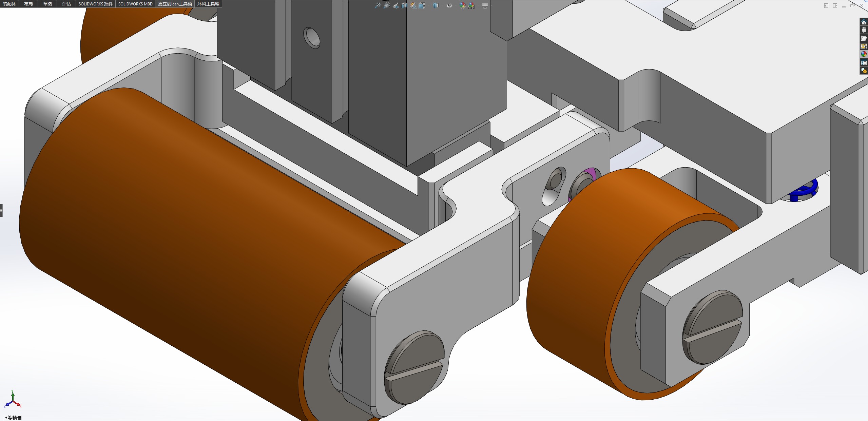
Task: Expand the View Orientation dropdown
Action: [422, 5]
